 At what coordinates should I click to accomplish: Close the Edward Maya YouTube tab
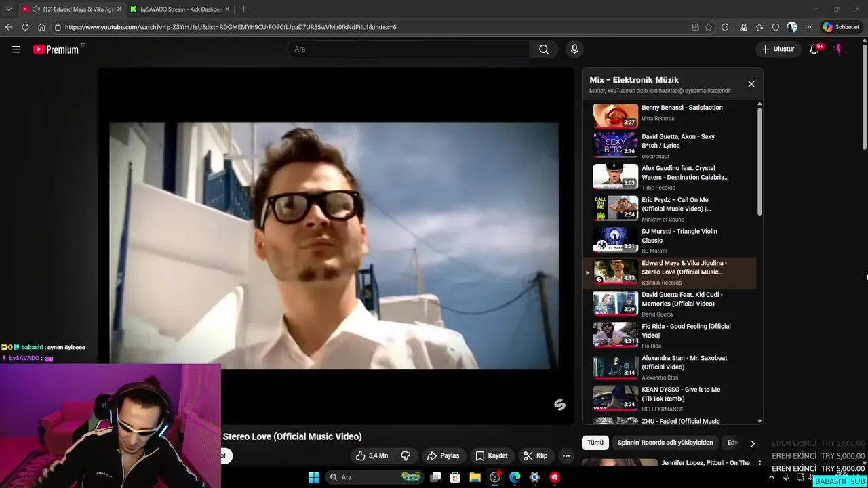[119, 9]
